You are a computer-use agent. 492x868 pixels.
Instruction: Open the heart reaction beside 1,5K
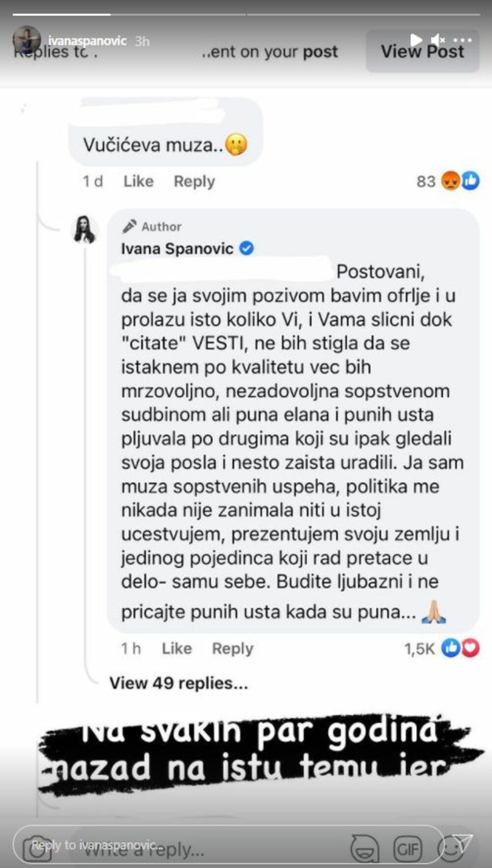pyautogui.click(x=470, y=648)
